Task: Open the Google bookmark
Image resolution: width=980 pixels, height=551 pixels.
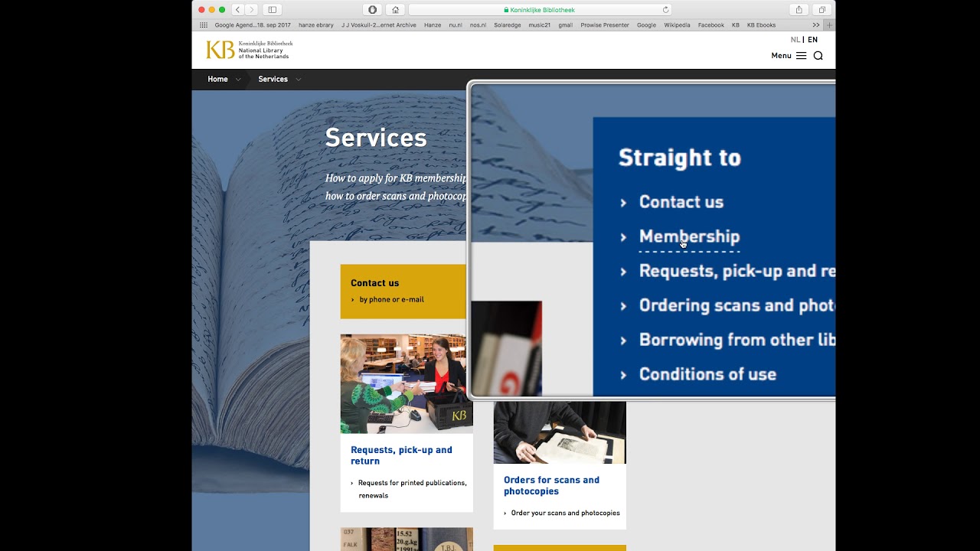Action: (646, 25)
